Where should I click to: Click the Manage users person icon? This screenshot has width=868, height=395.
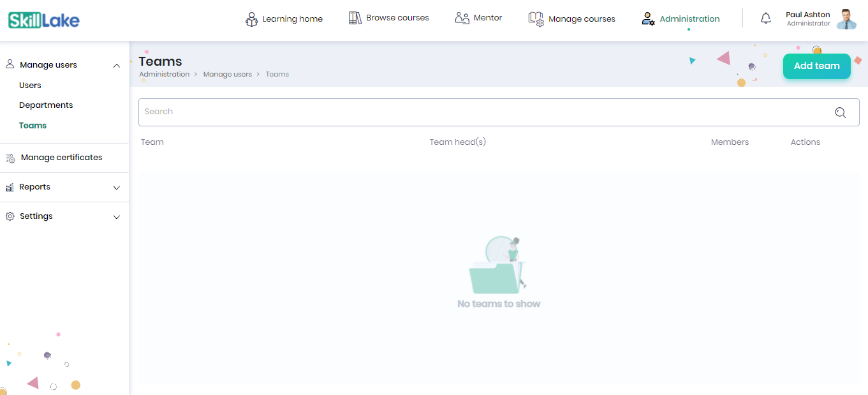[x=10, y=64]
